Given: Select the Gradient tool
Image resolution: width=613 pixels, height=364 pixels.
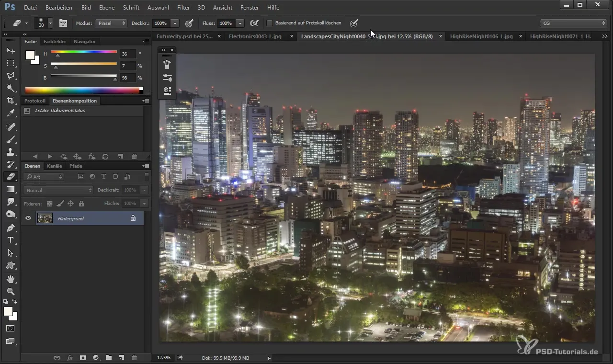Looking at the screenshot, I should pos(11,189).
